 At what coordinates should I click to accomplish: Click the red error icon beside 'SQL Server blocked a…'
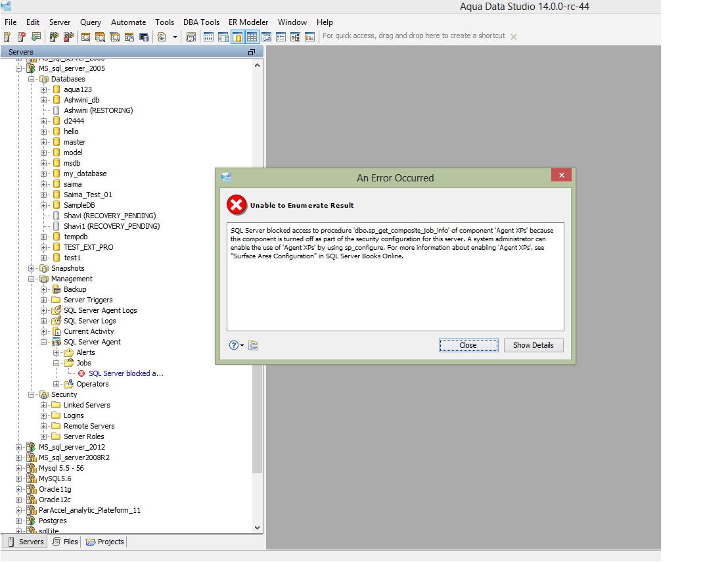pos(81,373)
